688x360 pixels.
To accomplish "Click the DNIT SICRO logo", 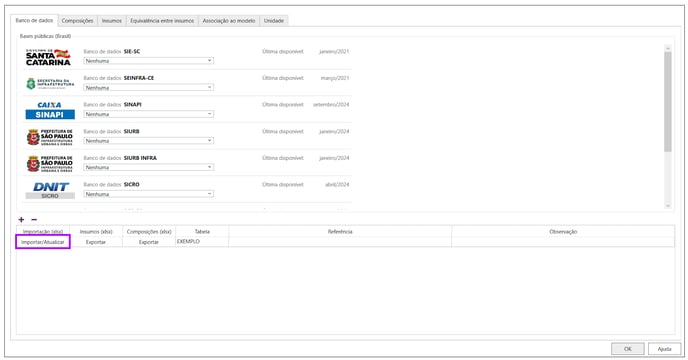I will pyautogui.click(x=50, y=191).
